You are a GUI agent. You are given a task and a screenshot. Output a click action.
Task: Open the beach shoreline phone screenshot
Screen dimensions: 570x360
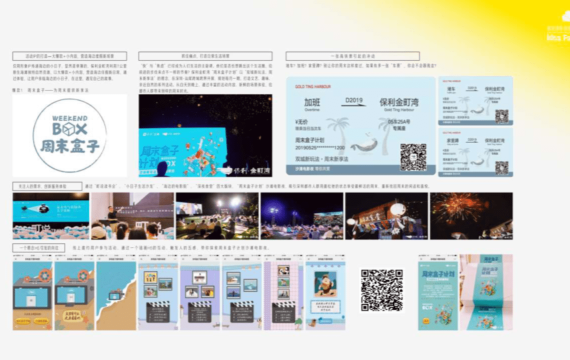point(116,292)
